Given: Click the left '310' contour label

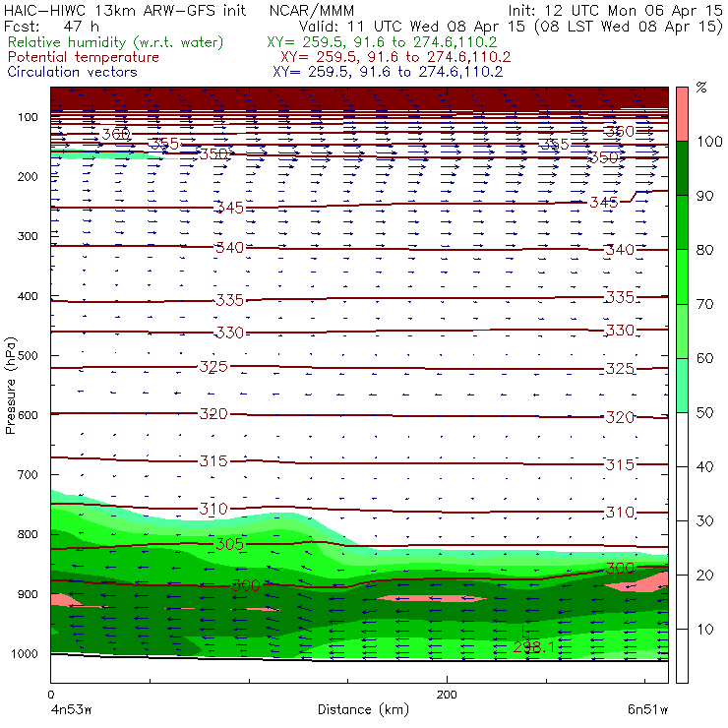Looking at the screenshot, I should (x=213, y=509).
